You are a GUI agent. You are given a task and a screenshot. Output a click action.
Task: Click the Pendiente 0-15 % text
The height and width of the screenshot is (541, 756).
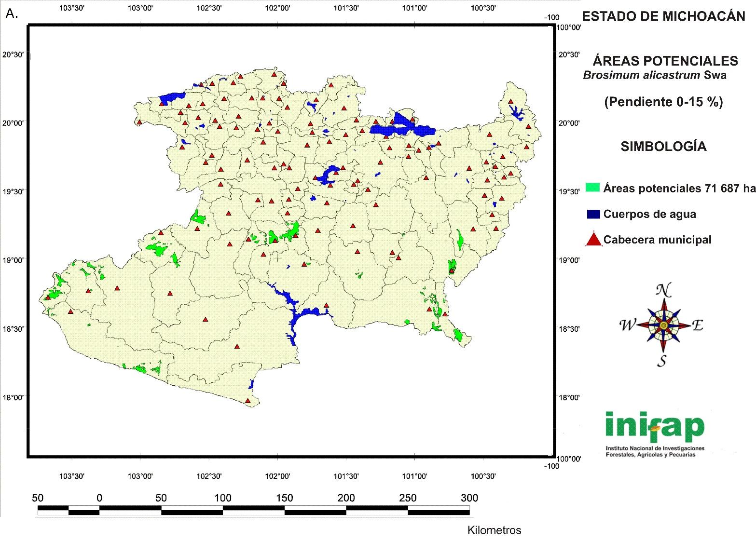coord(663,102)
